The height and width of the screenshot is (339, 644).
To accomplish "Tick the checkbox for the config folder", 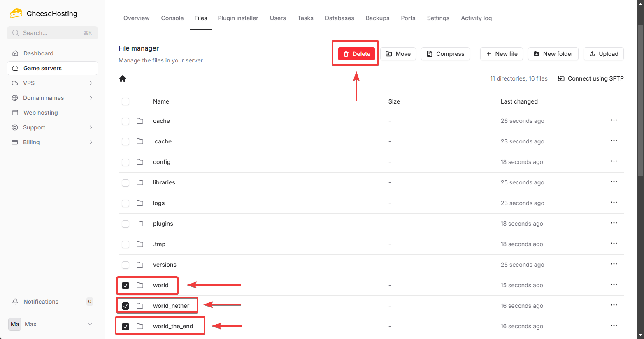I will tap(126, 162).
